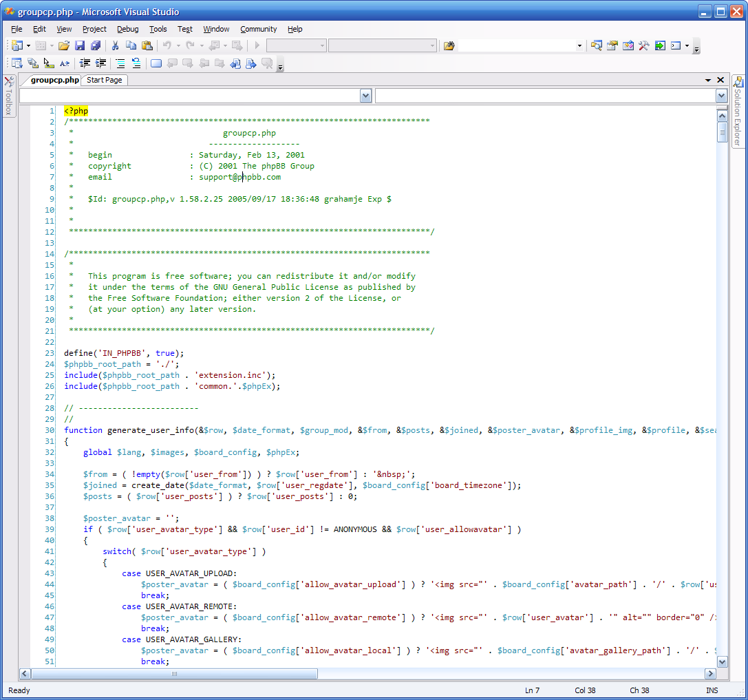Click the Copy icon

[131, 46]
